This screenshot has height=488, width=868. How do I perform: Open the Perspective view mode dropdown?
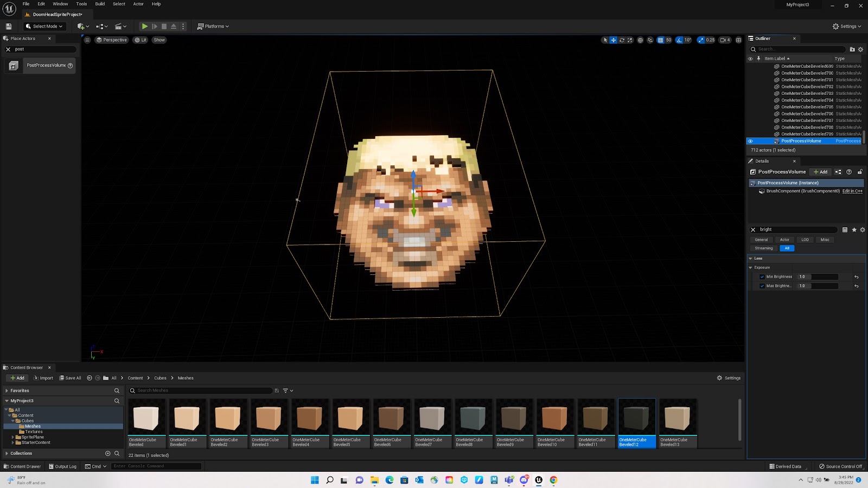(111, 40)
